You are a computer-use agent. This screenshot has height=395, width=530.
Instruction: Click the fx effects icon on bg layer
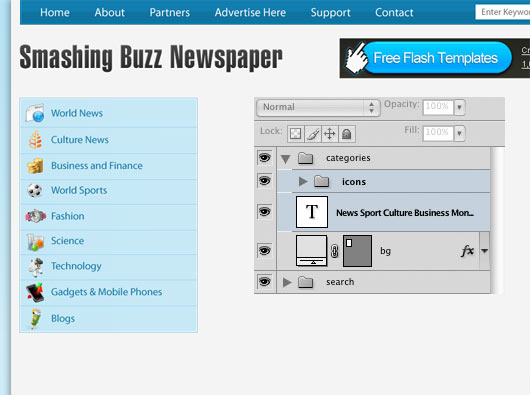coord(468,251)
